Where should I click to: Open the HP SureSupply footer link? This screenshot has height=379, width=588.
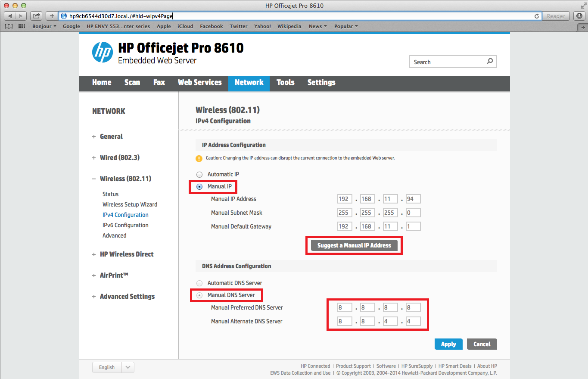click(x=417, y=366)
